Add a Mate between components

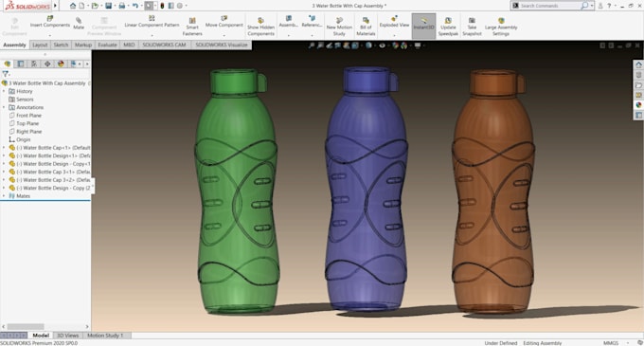(79, 23)
